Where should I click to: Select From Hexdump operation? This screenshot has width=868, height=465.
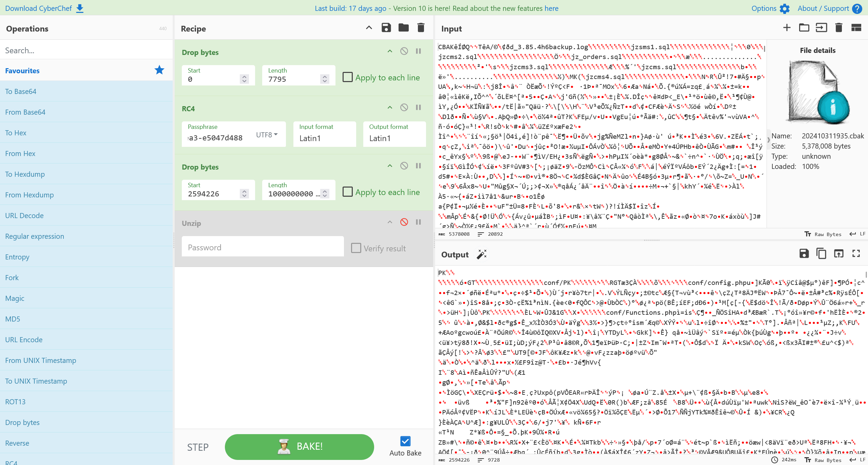(86, 195)
